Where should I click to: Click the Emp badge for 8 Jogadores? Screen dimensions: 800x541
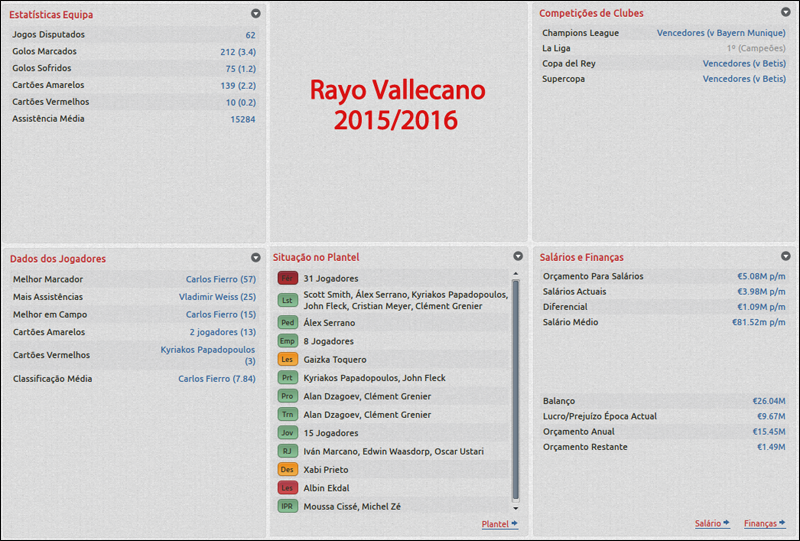click(287, 341)
